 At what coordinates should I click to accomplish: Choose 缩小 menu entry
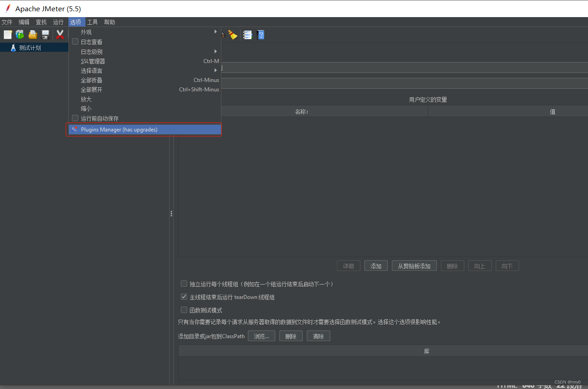145,109
